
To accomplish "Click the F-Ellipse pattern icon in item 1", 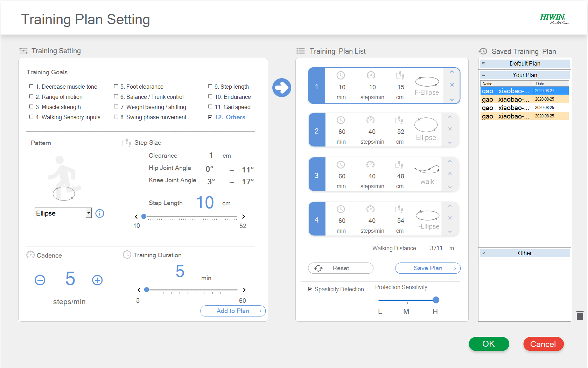I will [427, 82].
